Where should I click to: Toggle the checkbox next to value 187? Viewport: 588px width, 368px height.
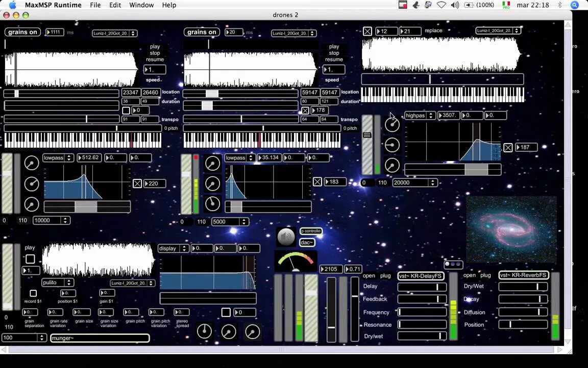(x=508, y=148)
